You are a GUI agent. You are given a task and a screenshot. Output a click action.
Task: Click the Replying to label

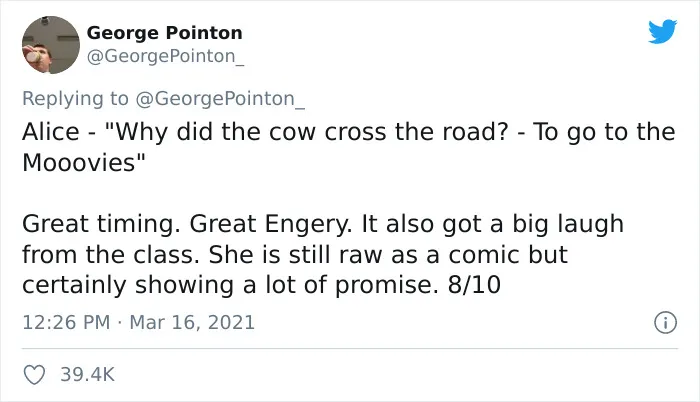75,99
